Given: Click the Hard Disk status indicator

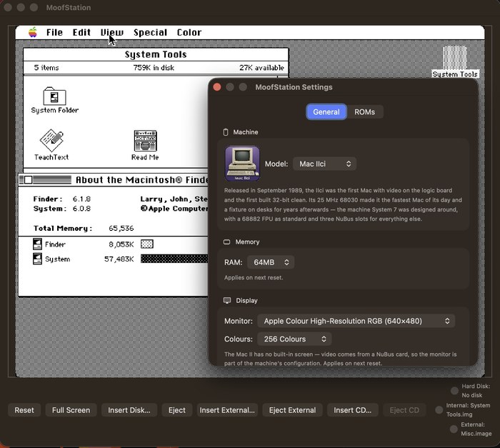Looking at the screenshot, I should 454,391.
